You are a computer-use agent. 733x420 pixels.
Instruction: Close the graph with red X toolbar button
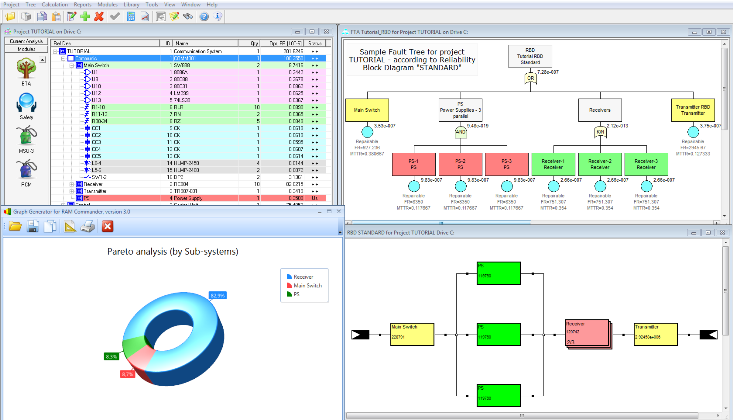pyautogui.click(x=107, y=228)
